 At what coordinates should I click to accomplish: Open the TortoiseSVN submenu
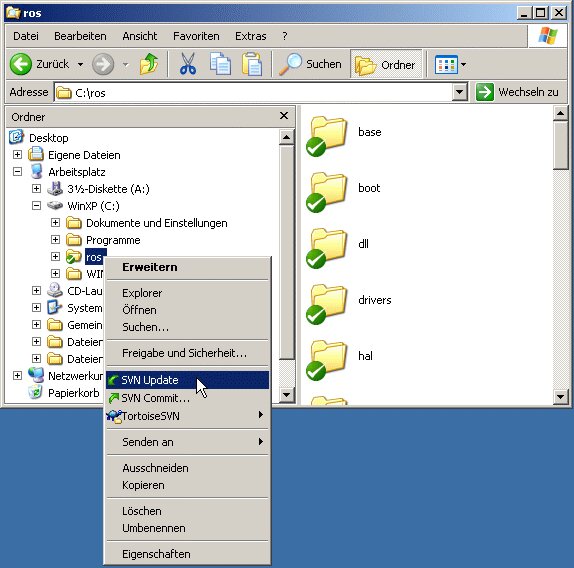click(187, 416)
